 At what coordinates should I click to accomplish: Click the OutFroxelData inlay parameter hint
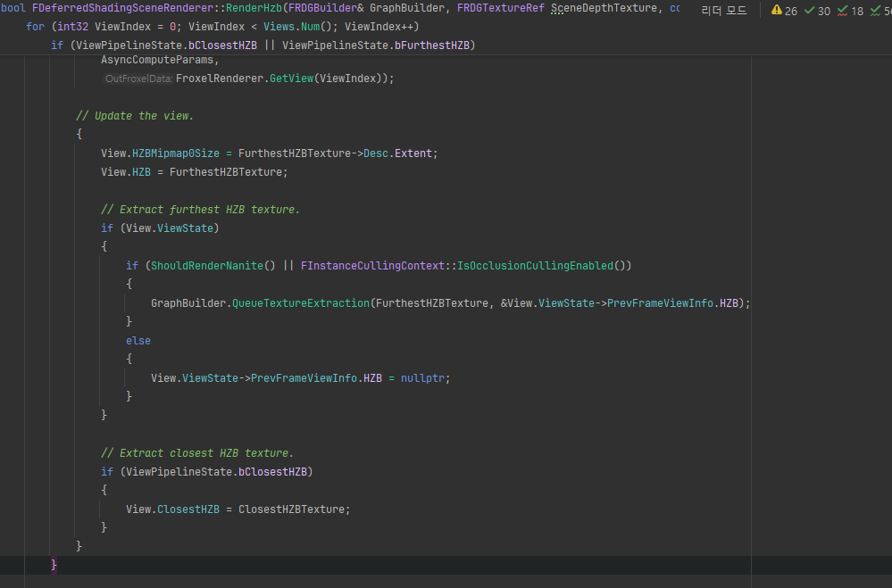click(138, 79)
